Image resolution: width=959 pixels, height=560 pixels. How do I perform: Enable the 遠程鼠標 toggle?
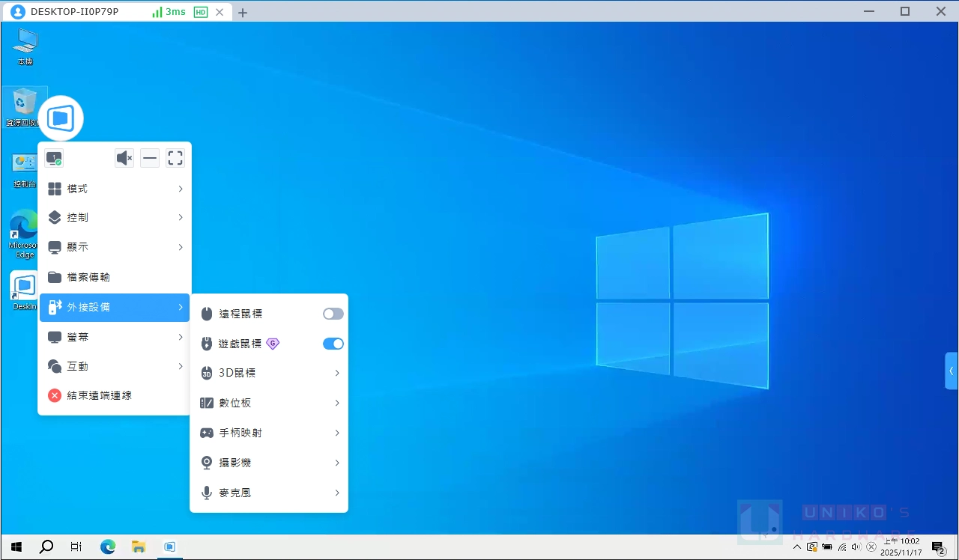point(333,313)
